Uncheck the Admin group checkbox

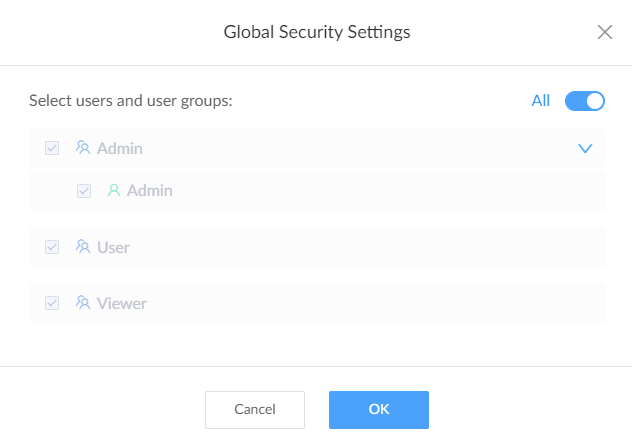pos(52,148)
